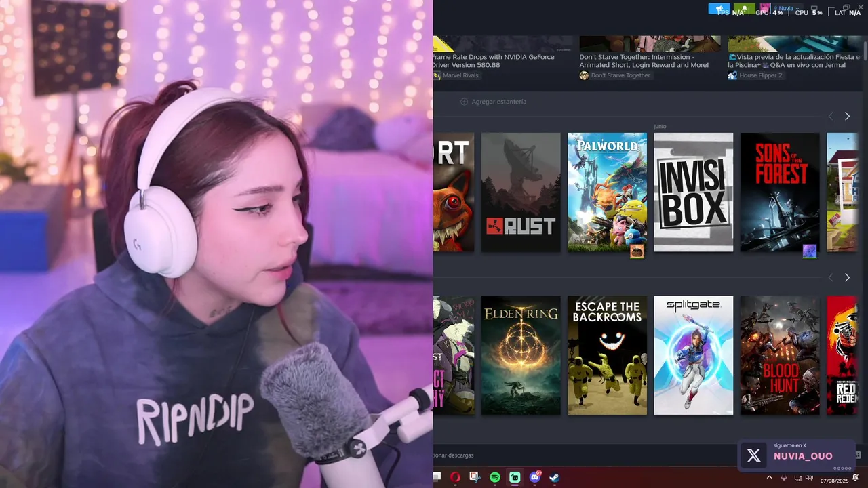Open the Marvel Rivals driver news post

coord(494,61)
